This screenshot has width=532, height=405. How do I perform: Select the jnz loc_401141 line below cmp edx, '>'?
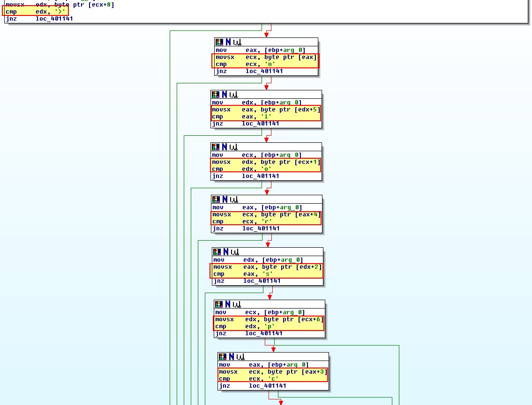tap(39, 19)
